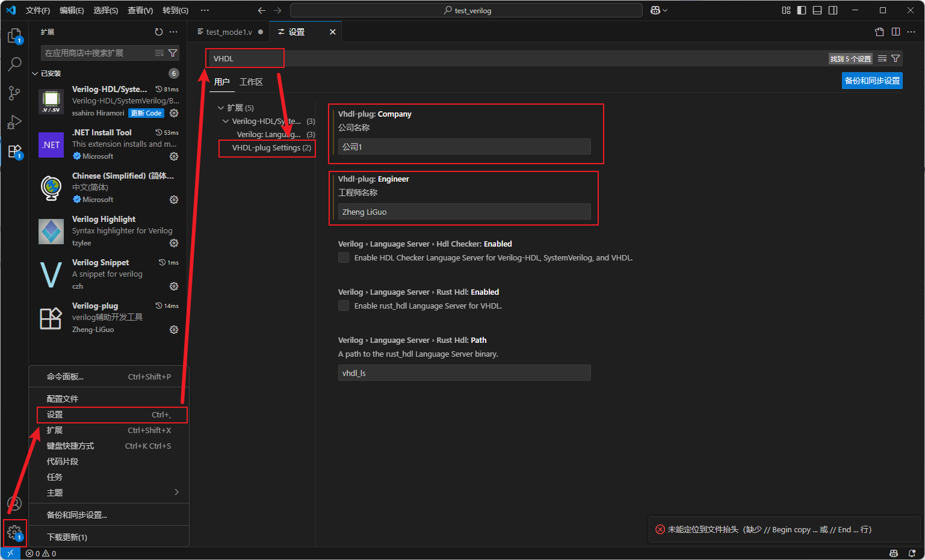
Task: Open gear menu for Verilog Highlight extension
Action: coord(174,243)
